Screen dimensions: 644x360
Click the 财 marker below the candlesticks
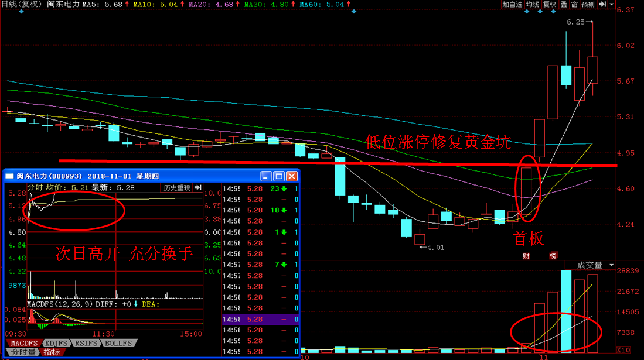[x=526, y=256]
